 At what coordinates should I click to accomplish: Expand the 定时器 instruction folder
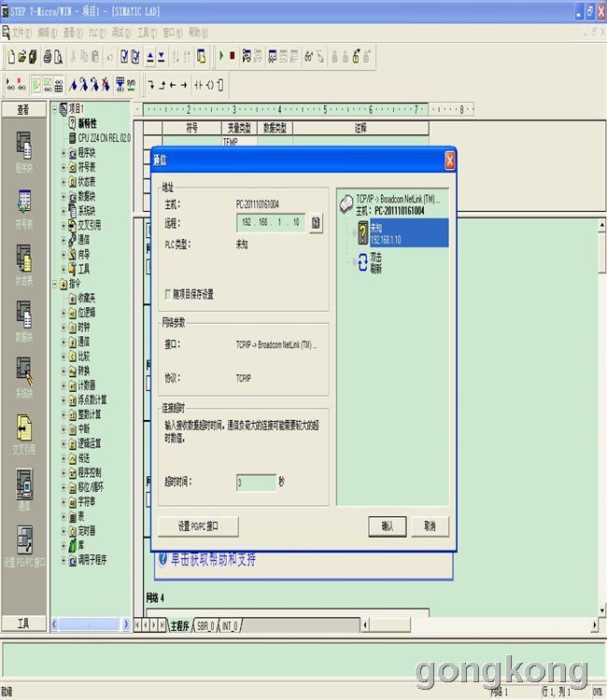click(x=64, y=531)
